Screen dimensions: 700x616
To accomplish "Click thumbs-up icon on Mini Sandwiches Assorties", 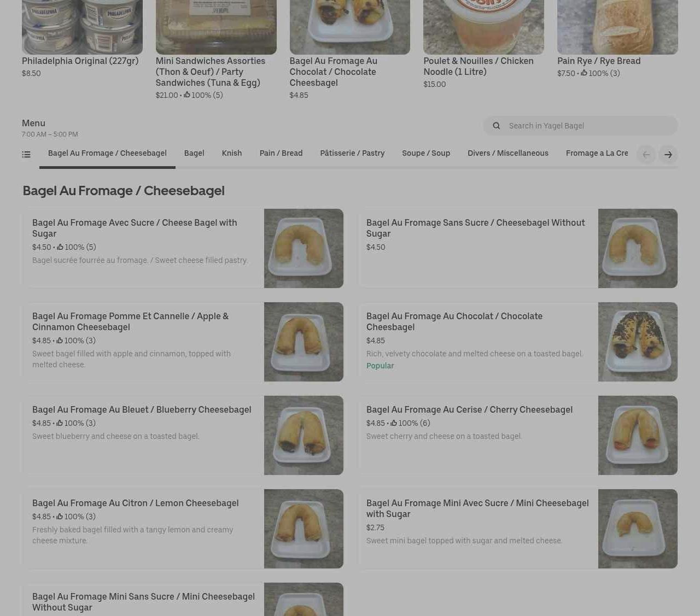I will 187,95.
